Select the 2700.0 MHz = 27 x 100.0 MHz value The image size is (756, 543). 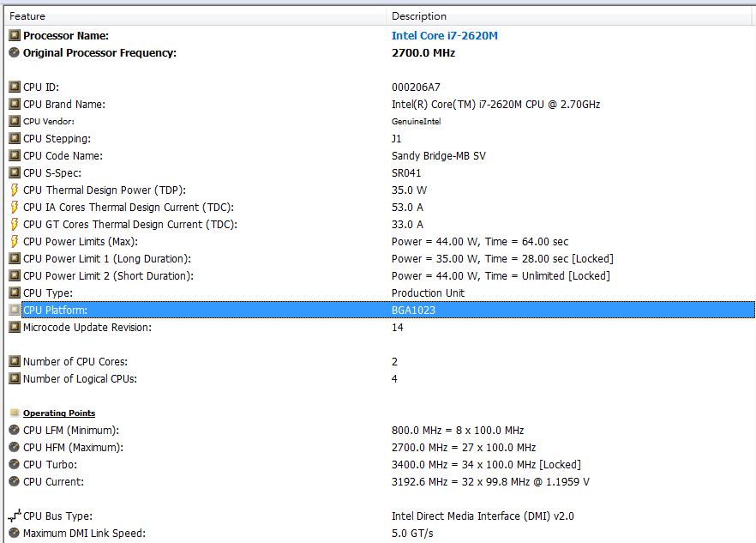(x=464, y=448)
